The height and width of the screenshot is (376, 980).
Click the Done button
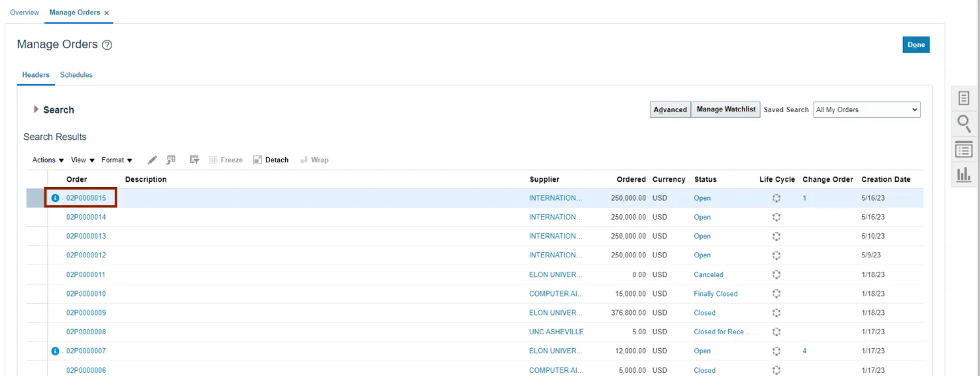916,45
